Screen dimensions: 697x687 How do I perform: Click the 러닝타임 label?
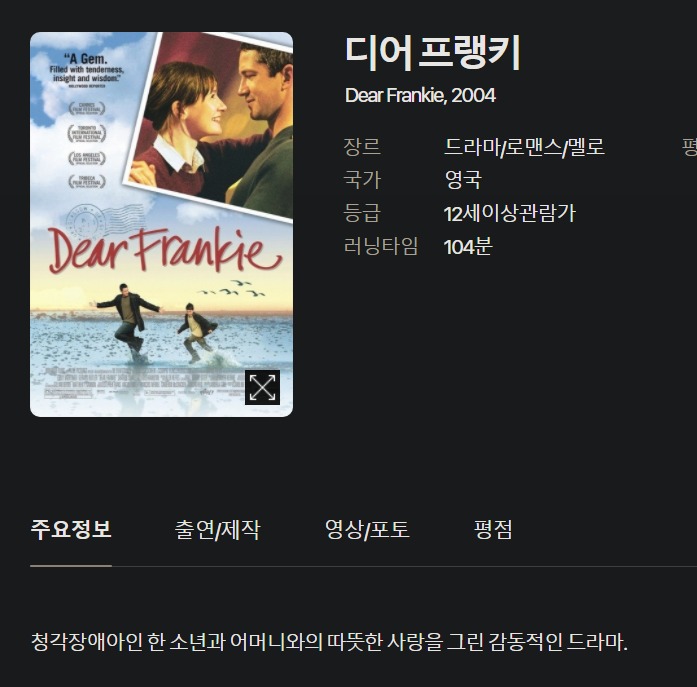point(381,247)
